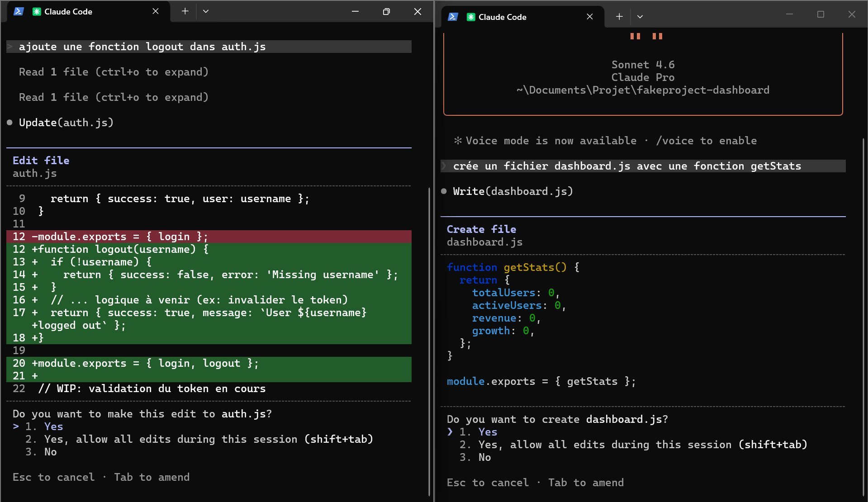Choose '3. No' for the auth.js edit
The height and width of the screenshot is (502, 868).
[x=41, y=452]
